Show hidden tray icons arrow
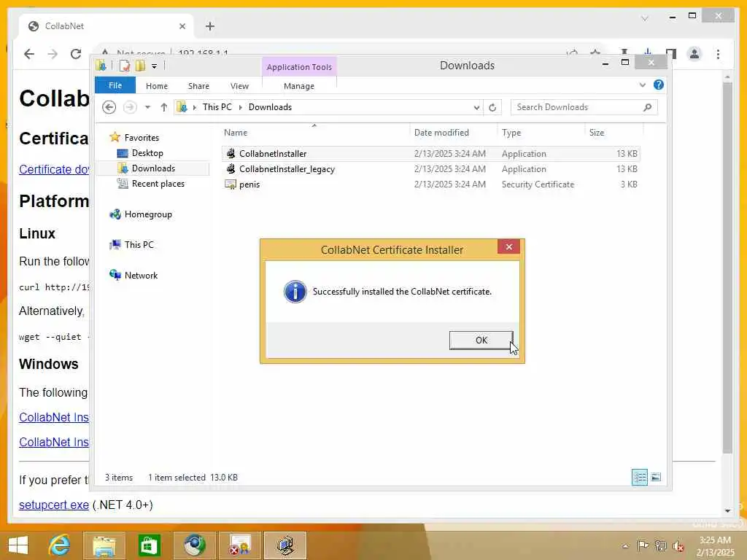 pos(625,546)
